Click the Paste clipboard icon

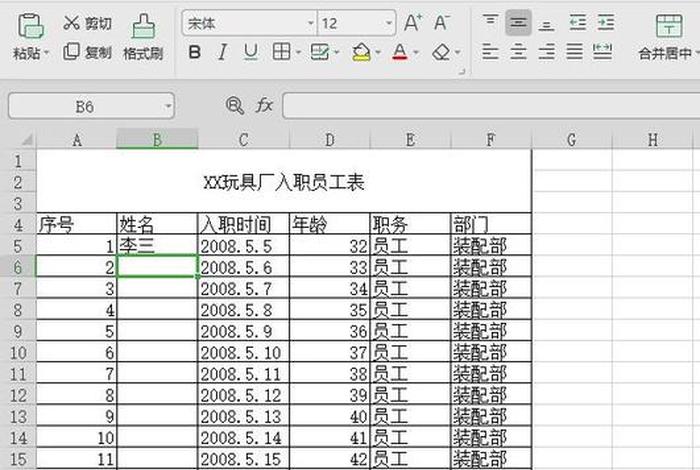pos(30,26)
